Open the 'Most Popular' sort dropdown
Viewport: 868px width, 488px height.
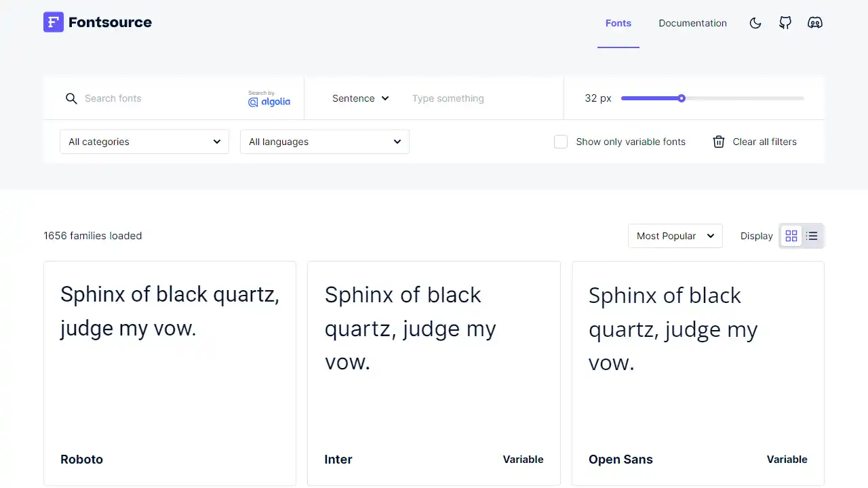click(675, 236)
